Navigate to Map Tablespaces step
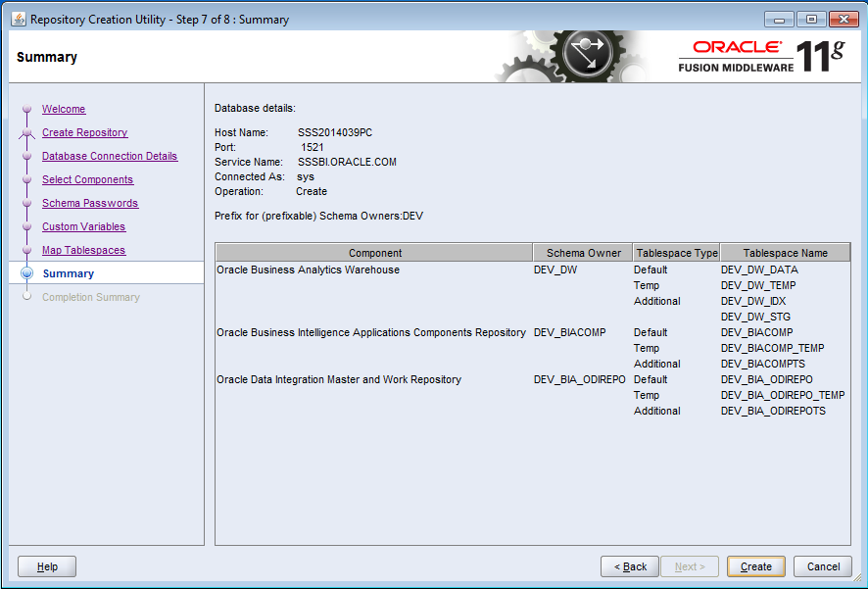This screenshot has width=868, height=589. coord(83,250)
